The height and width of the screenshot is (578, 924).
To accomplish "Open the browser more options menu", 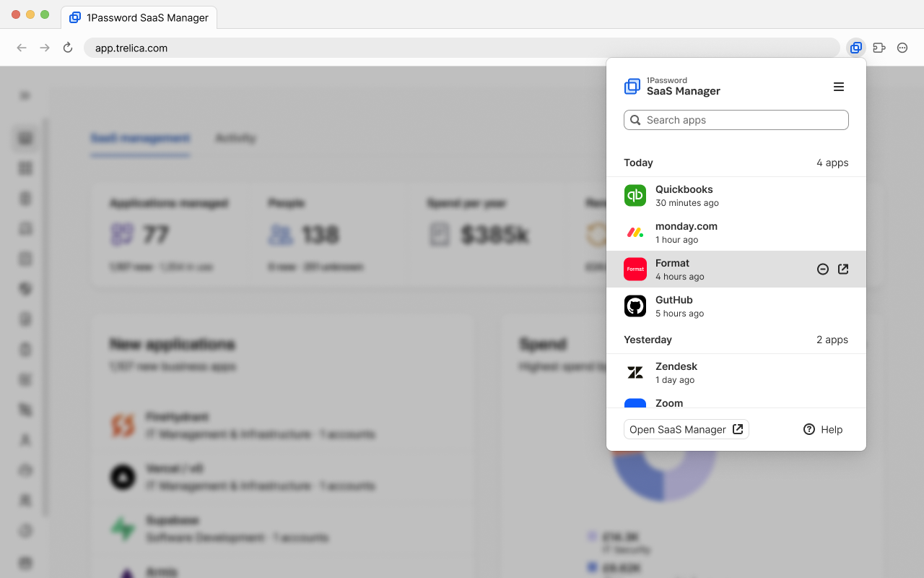I will (x=902, y=48).
